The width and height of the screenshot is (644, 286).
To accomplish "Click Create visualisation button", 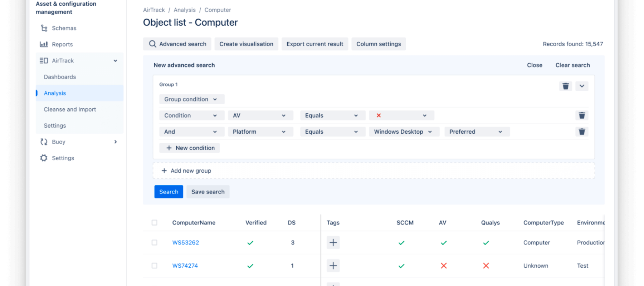I will coord(246,44).
